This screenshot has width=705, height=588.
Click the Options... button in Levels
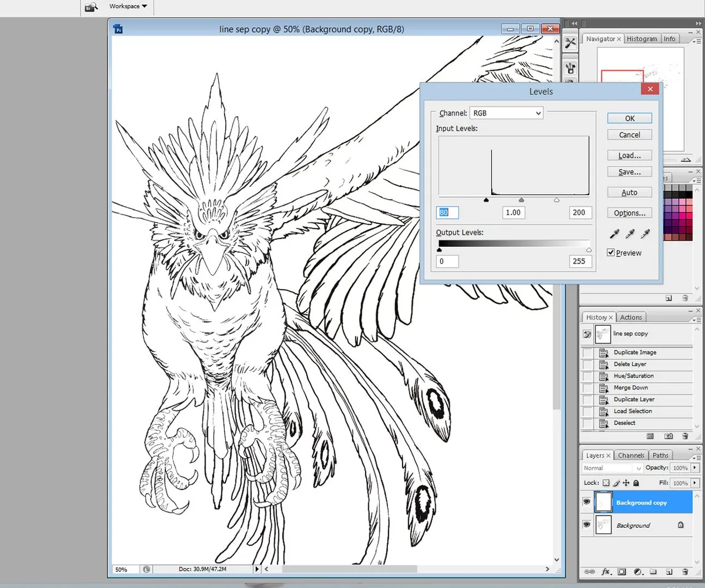click(630, 213)
